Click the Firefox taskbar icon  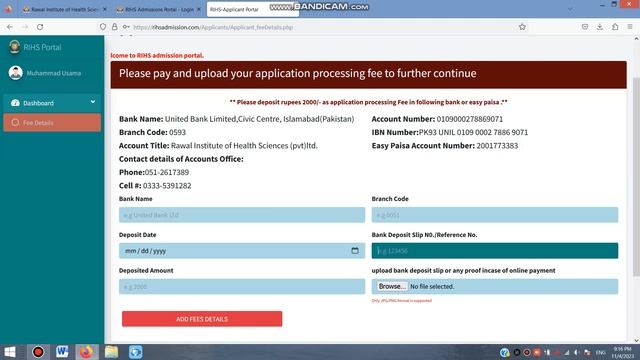86,352
